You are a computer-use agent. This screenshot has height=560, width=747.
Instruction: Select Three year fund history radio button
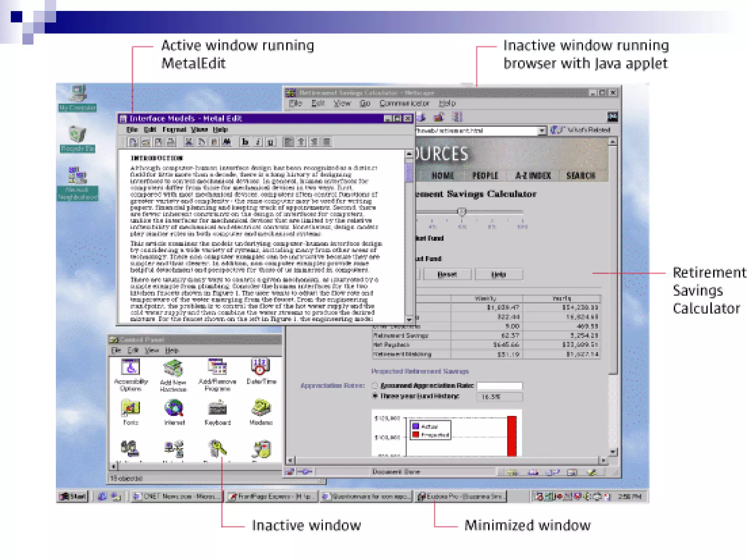pyautogui.click(x=375, y=396)
